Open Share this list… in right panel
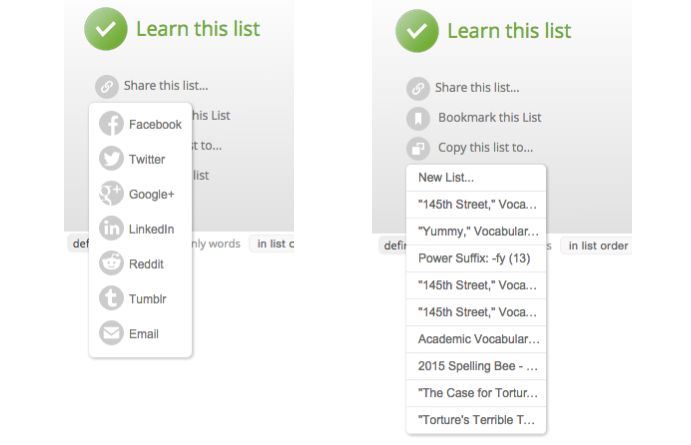This screenshot has height=445, width=691. [x=478, y=88]
